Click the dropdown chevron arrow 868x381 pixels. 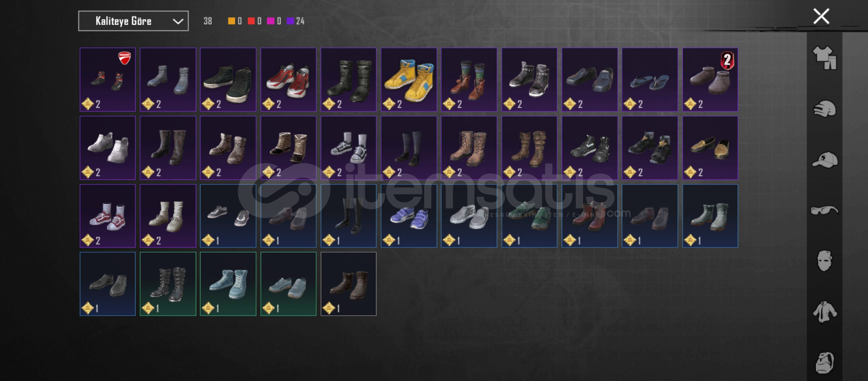(x=178, y=22)
